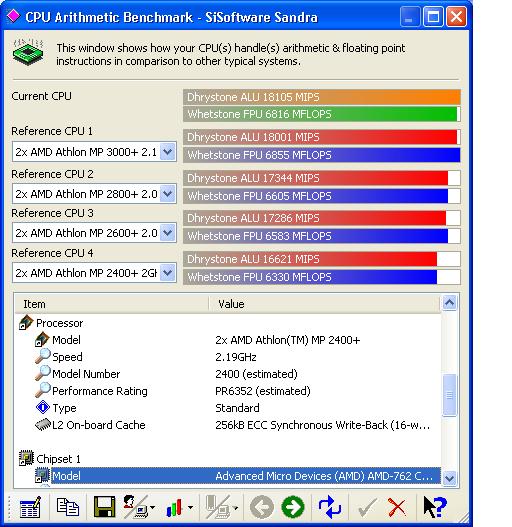Open Reference CPU 4 dropdown arrow
512x527 pixels.
[x=167, y=273]
